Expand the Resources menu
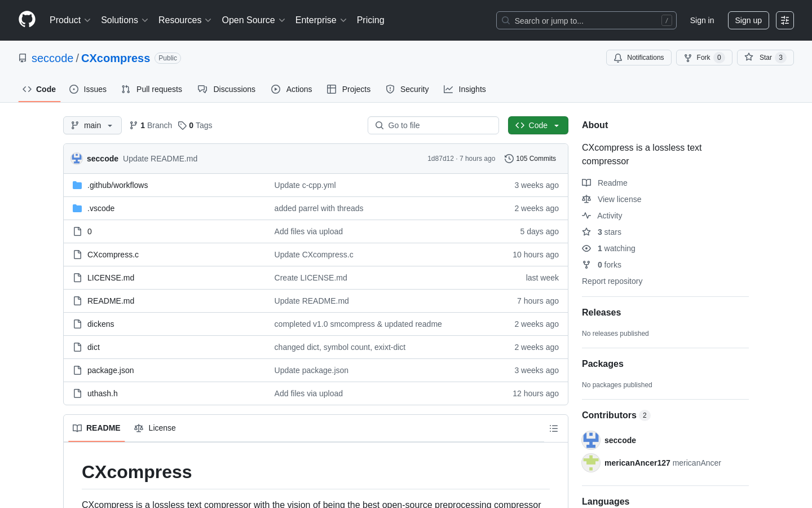Image resolution: width=812 pixels, height=508 pixels. coord(185,20)
